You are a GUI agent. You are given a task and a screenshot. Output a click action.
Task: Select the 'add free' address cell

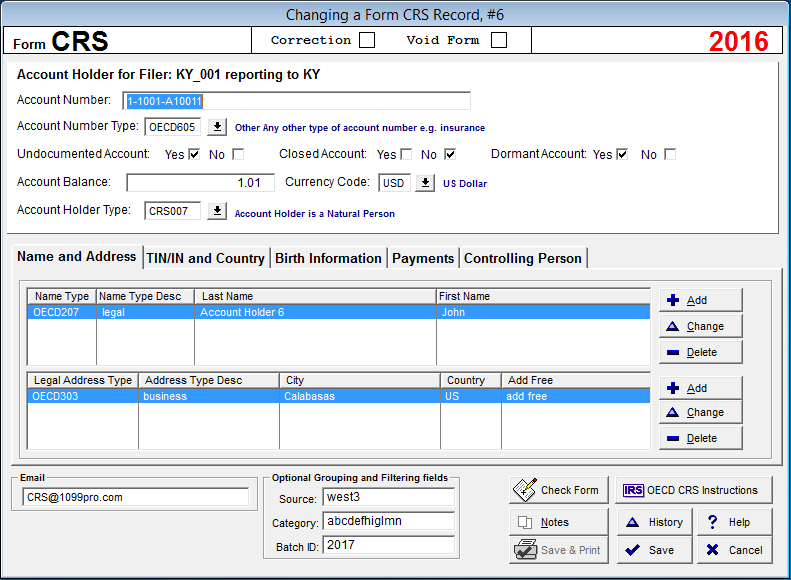pos(576,396)
